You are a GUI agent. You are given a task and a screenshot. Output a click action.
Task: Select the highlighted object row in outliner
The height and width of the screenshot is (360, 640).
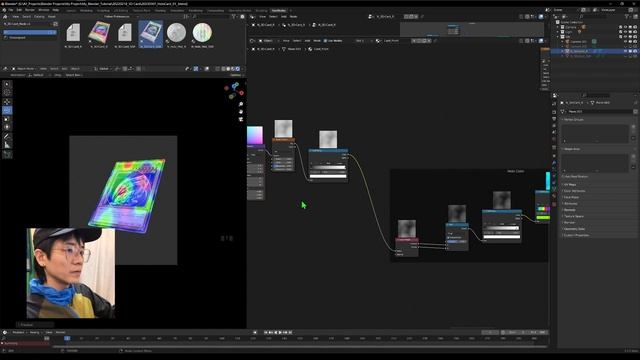point(594,51)
